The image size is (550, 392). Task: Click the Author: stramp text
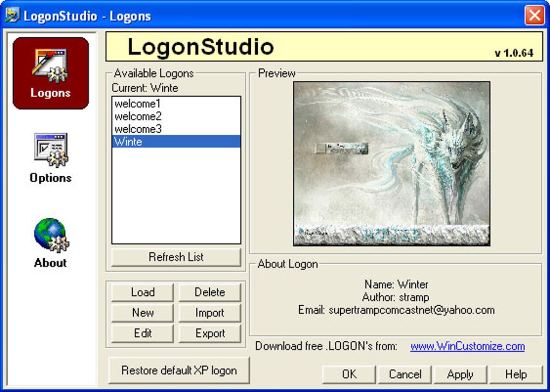(x=396, y=297)
